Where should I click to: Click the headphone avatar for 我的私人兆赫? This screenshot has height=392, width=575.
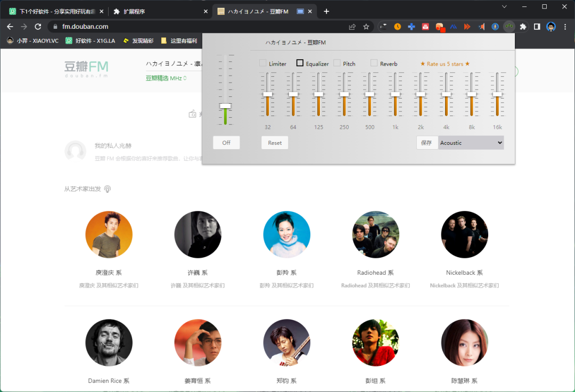tap(75, 151)
